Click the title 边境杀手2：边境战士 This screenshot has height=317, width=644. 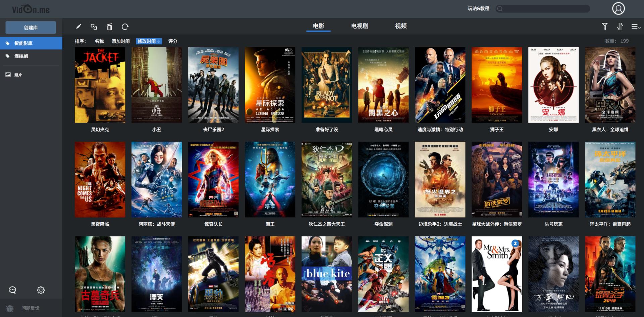click(x=440, y=224)
